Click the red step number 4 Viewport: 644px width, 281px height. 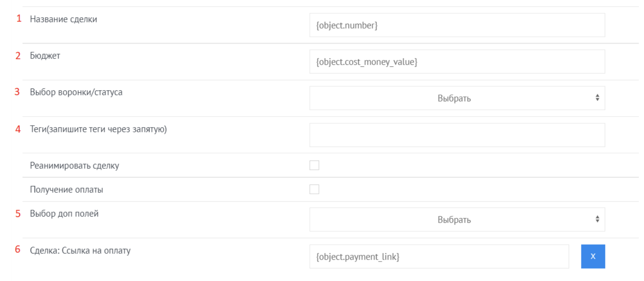(x=18, y=129)
